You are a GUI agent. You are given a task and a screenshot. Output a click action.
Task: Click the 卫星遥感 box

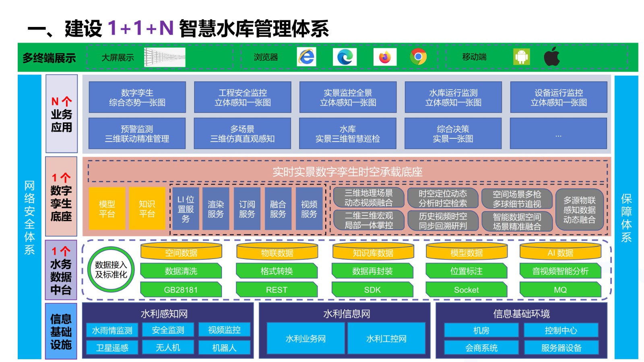click(112, 348)
